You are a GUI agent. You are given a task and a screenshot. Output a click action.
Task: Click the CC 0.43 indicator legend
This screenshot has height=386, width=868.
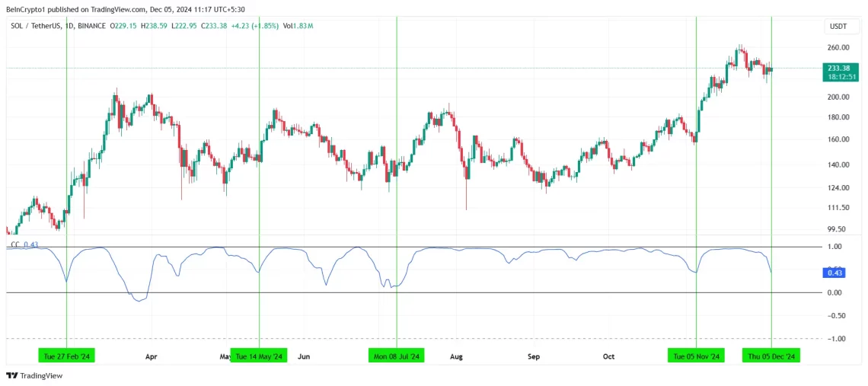(x=24, y=244)
